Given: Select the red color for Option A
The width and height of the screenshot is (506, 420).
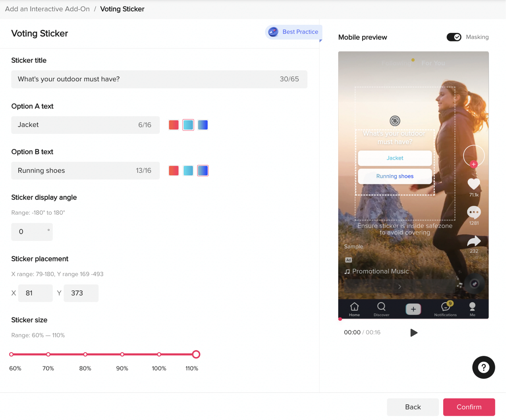Looking at the screenshot, I should tap(174, 125).
